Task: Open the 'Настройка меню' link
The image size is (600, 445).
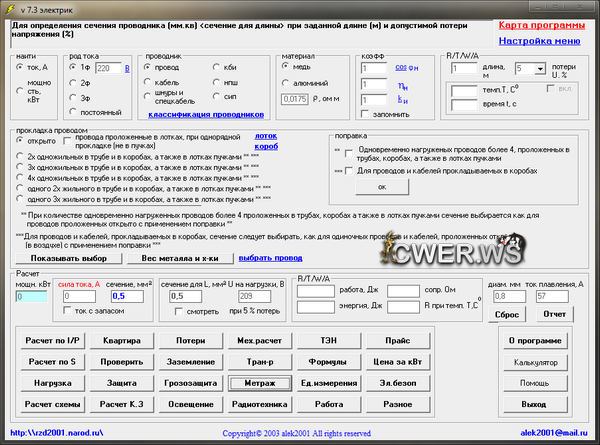Action: coord(539,41)
